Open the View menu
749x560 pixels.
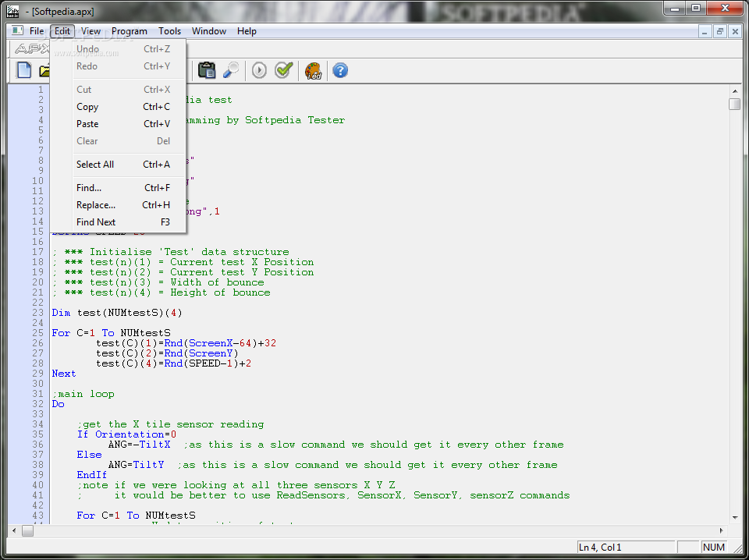click(x=91, y=31)
